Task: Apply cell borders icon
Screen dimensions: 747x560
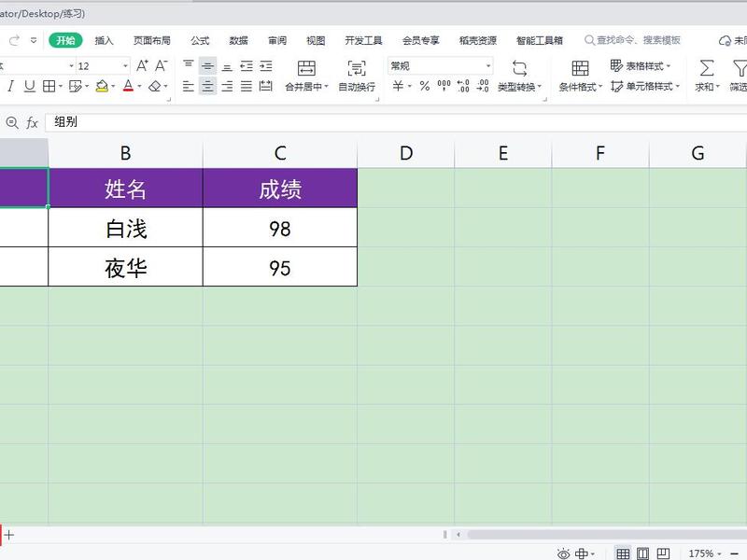Action: coord(49,86)
